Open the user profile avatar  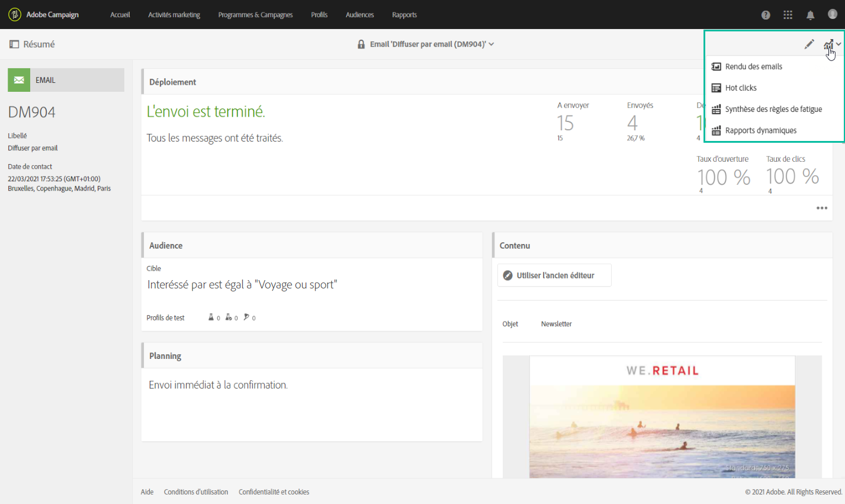pos(832,14)
